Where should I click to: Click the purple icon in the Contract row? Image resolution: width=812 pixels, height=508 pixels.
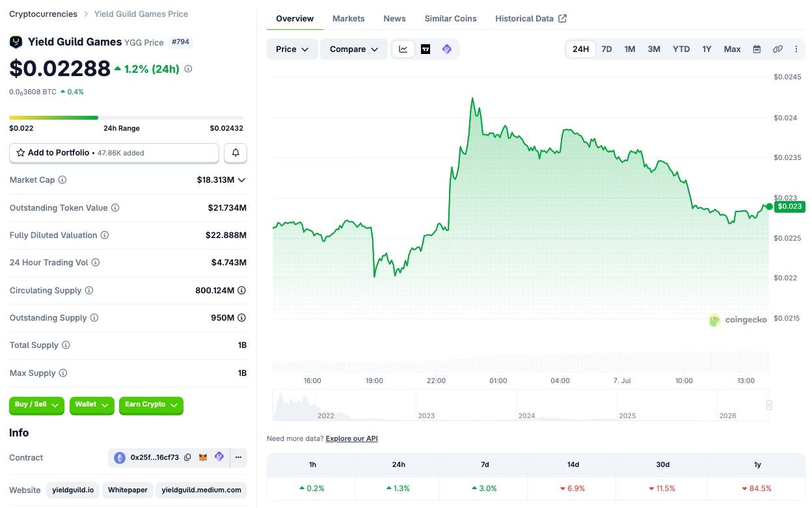219,457
